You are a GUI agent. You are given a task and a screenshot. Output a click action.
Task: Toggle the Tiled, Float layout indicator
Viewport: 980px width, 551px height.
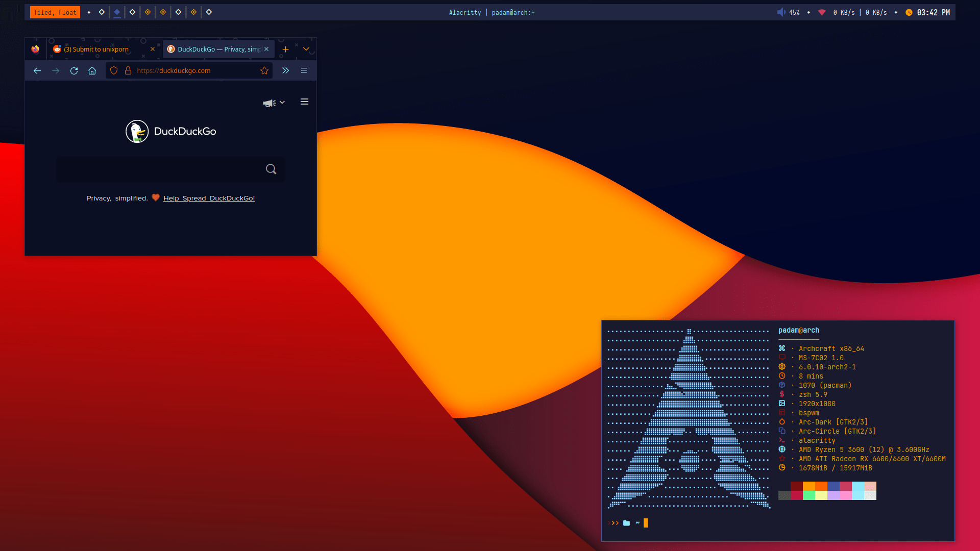pos(55,12)
